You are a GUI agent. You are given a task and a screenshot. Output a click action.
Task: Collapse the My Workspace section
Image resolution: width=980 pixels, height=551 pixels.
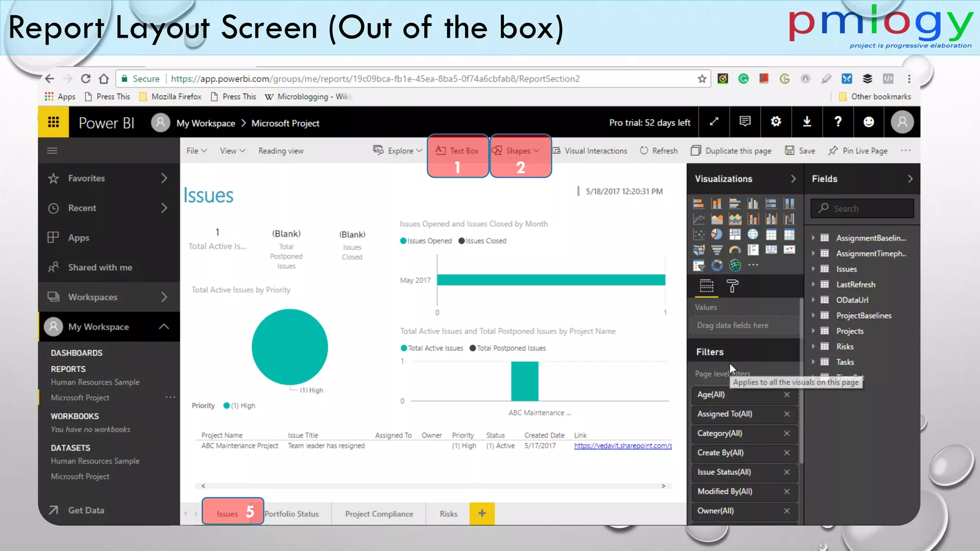pyautogui.click(x=164, y=327)
